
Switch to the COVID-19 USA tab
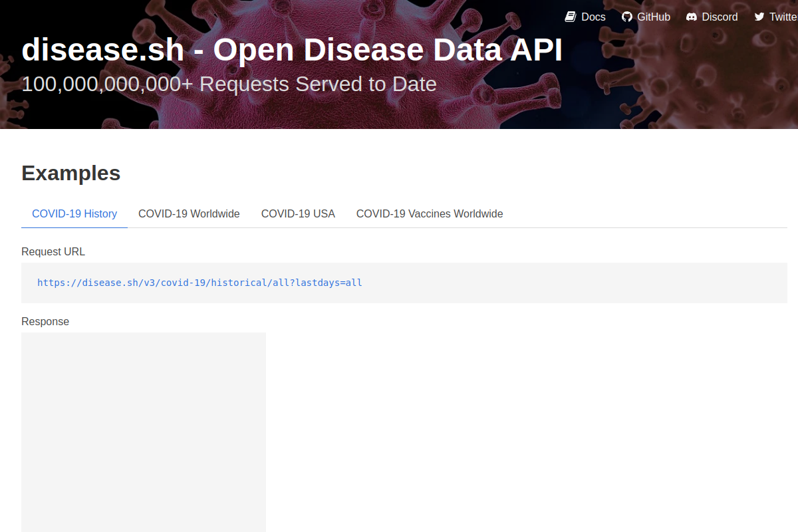[298, 213]
